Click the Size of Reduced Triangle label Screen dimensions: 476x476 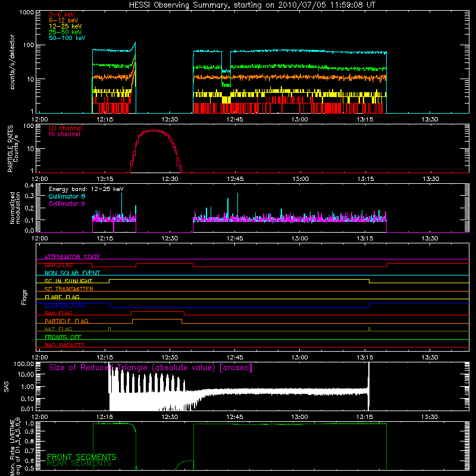point(151,368)
